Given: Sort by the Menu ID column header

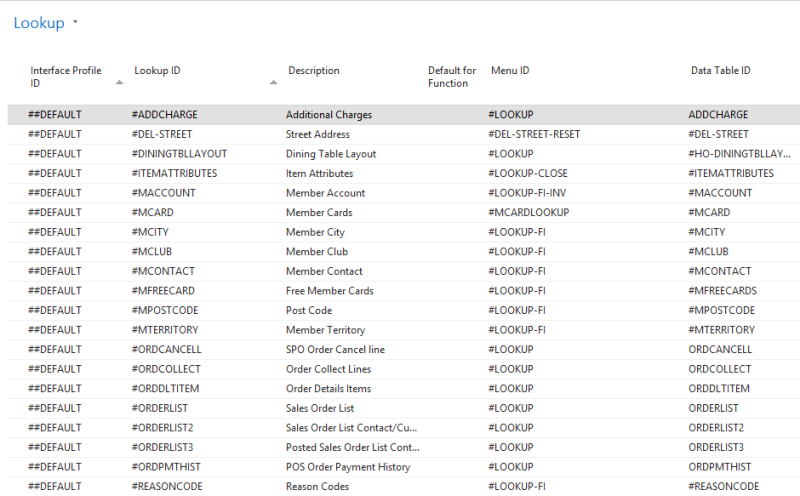Looking at the screenshot, I should (x=509, y=71).
